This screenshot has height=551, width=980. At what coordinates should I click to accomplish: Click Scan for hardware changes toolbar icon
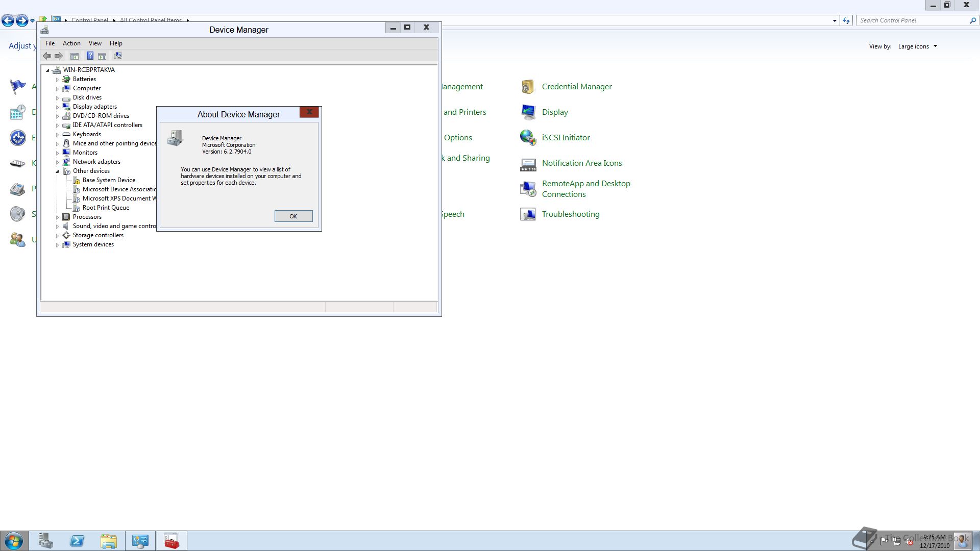coord(118,56)
